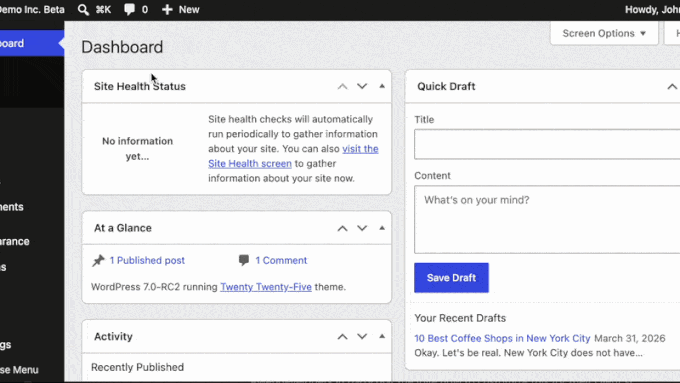Open the Twenty Twenty-Five theme link

[266, 287]
